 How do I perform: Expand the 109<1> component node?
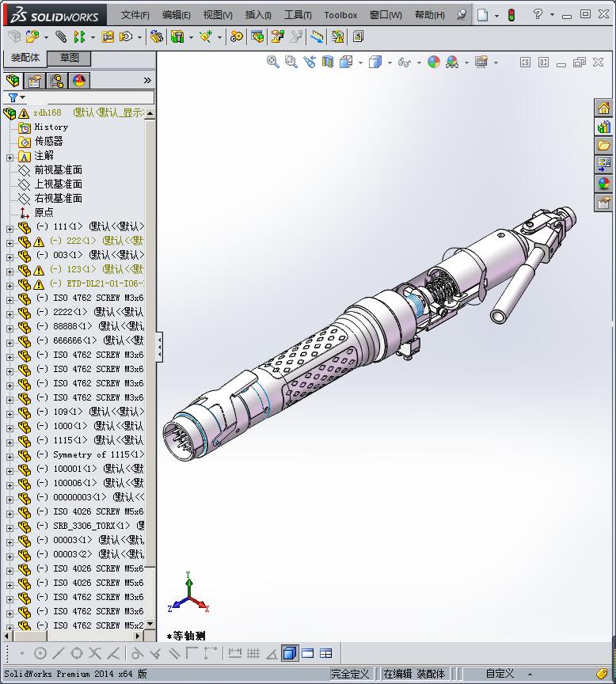click(10, 414)
